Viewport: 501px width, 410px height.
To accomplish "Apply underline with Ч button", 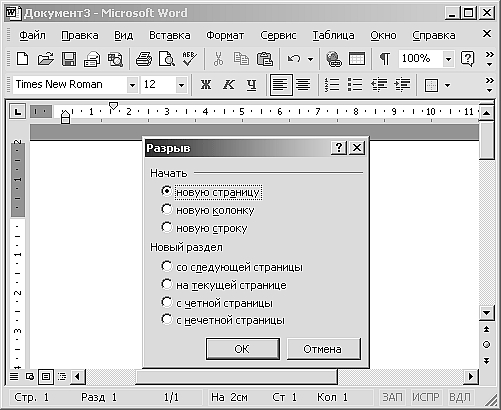I will tap(252, 85).
